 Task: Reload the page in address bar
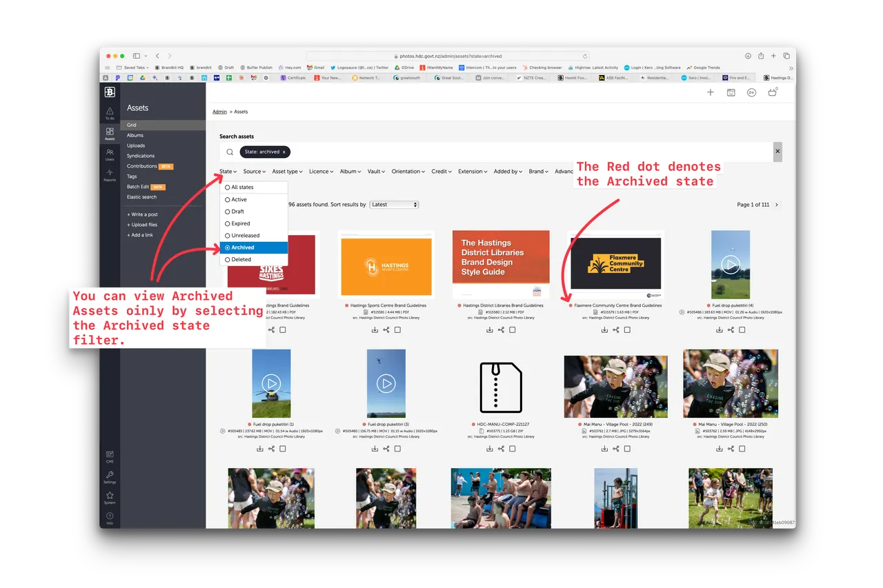[x=586, y=56]
